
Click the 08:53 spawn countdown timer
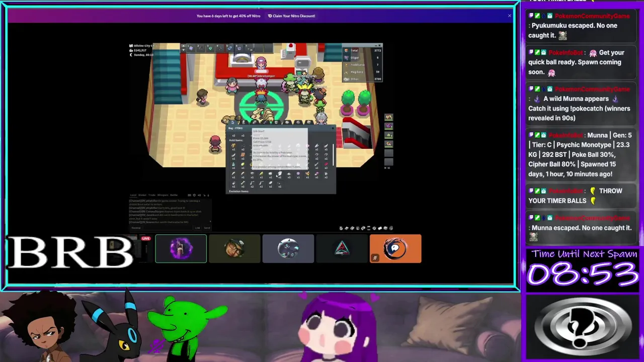pos(583,275)
